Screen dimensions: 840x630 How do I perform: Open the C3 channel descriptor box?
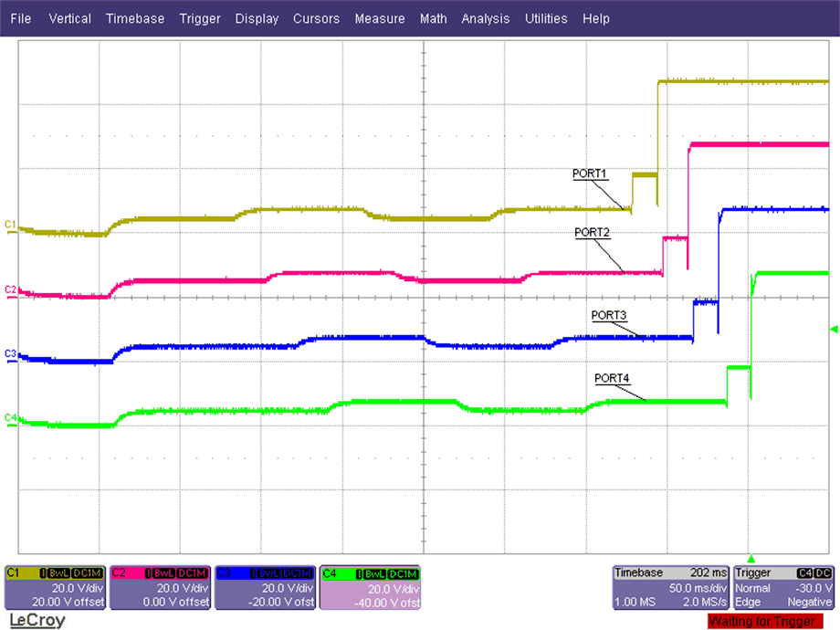pyautogui.click(x=265, y=587)
